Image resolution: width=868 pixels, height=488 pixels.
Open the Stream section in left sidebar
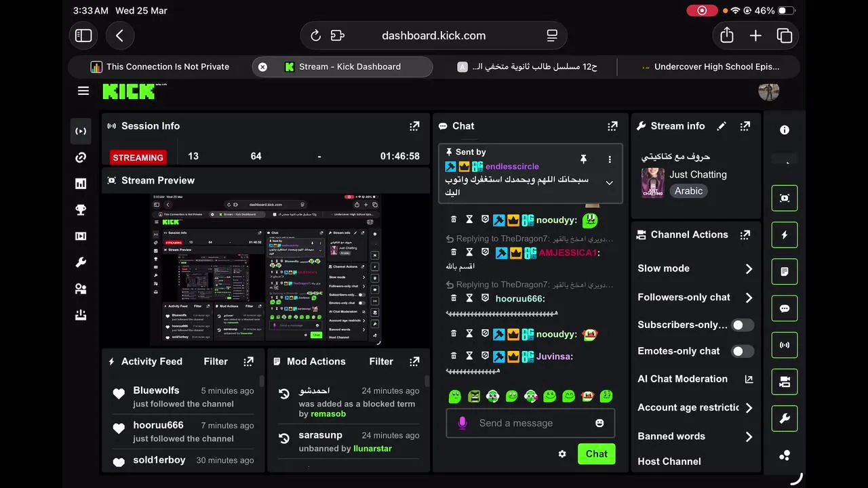pyautogui.click(x=81, y=131)
